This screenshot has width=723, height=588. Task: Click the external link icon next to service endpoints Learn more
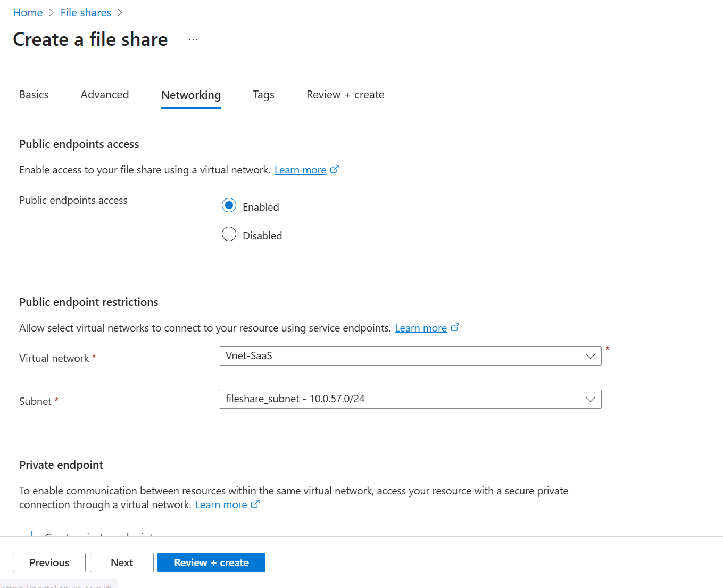pyautogui.click(x=455, y=327)
